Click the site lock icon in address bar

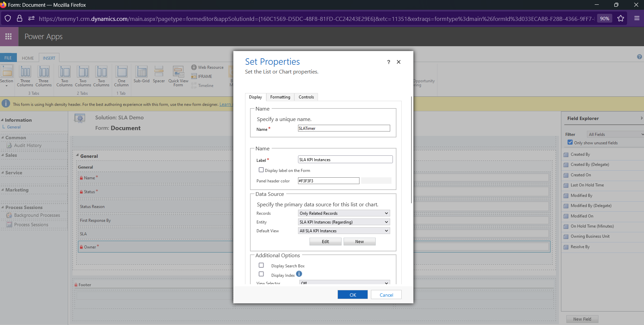coord(20,18)
